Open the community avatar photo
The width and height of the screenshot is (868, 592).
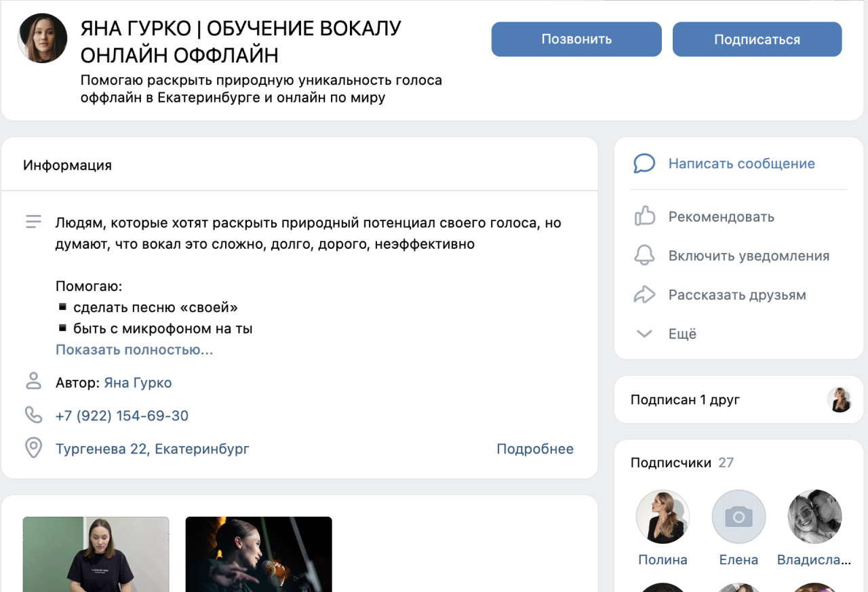43,38
